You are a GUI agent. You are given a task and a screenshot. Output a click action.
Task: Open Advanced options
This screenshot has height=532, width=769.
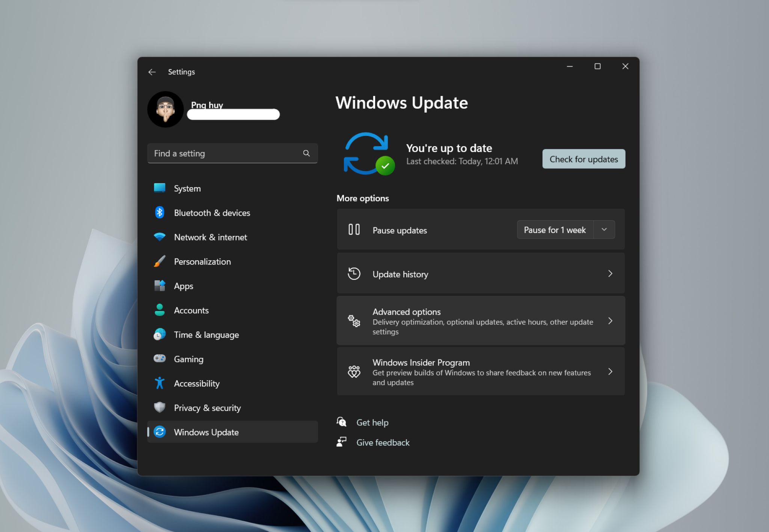pyautogui.click(x=481, y=321)
